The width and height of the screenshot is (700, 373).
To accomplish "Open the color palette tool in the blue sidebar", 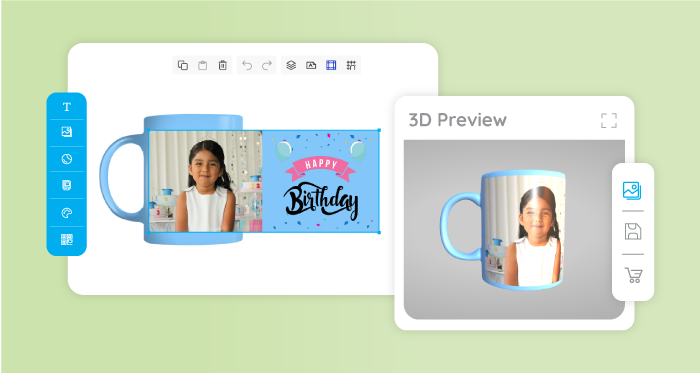I will pyautogui.click(x=67, y=213).
